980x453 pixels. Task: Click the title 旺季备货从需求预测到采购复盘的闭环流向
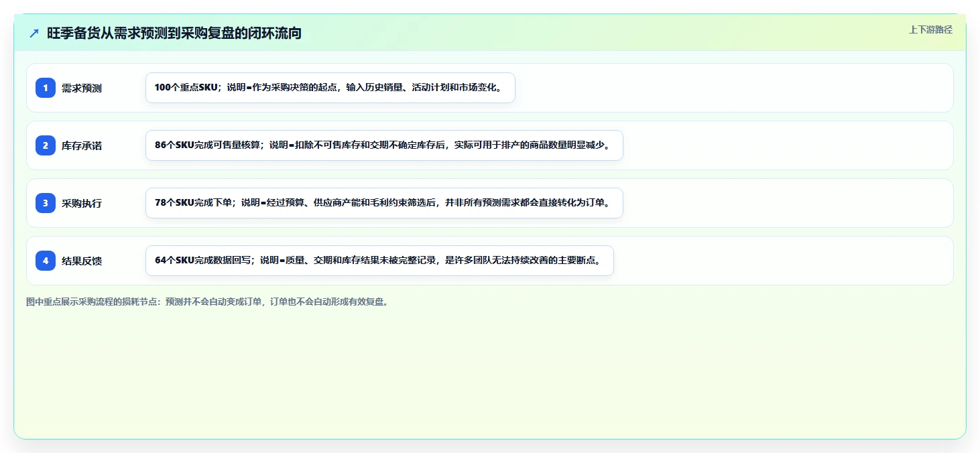point(174,34)
